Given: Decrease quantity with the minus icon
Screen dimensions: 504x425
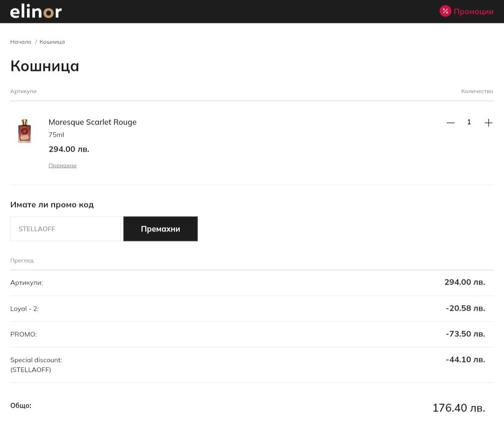Looking at the screenshot, I should tap(450, 123).
